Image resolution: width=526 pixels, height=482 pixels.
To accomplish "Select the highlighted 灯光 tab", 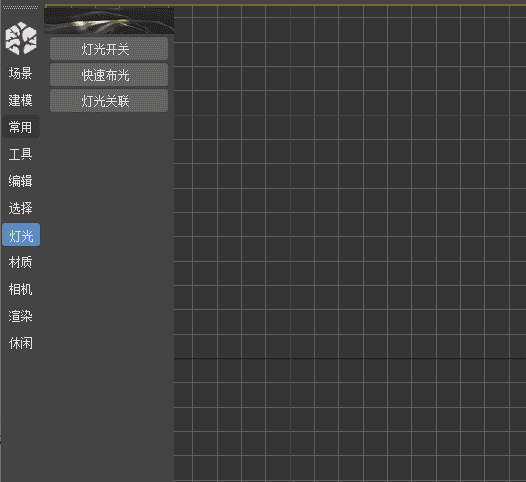I will [21, 235].
